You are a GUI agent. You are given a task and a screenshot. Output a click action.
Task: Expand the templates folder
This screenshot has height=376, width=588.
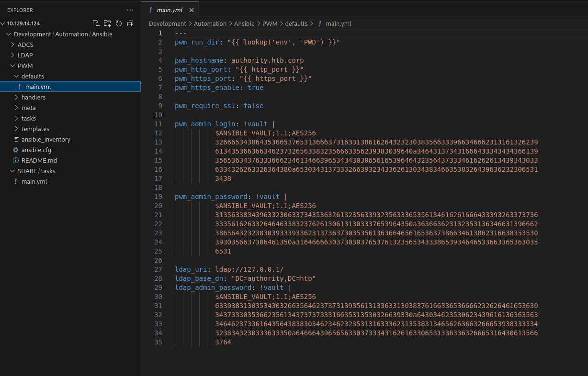click(x=16, y=129)
